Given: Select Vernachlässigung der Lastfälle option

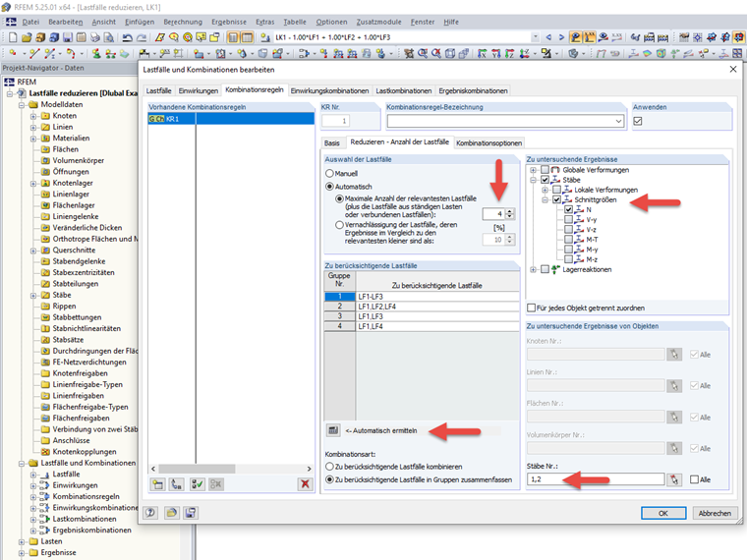Looking at the screenshot, I should click(x=340, y=225).
